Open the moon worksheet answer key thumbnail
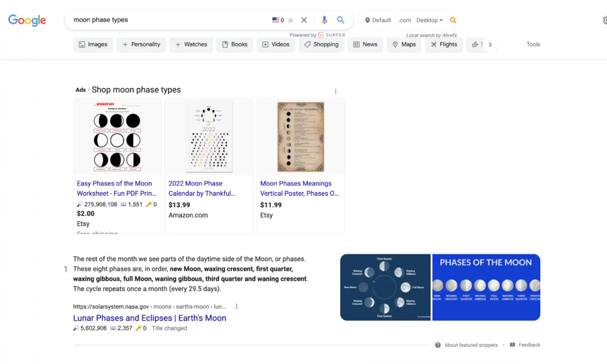Image resolution: width=607 pixels, height=364 pixels. (117, 137)
